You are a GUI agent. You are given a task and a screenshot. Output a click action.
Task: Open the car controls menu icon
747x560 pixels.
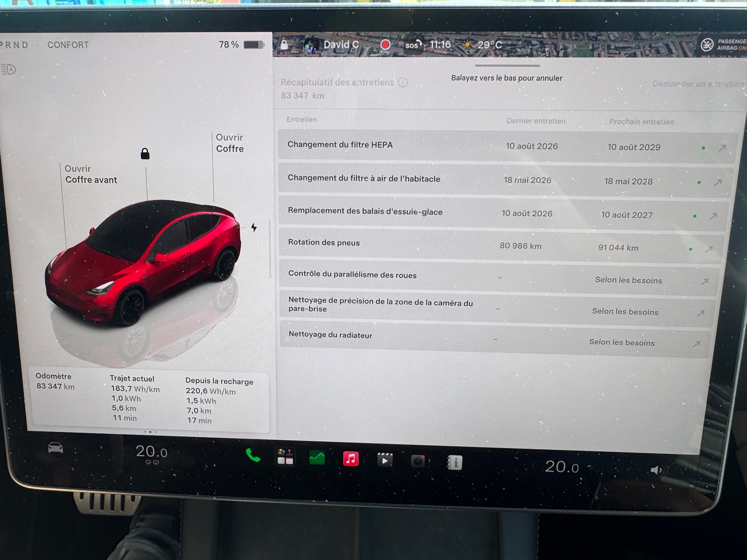coord(55,447)
